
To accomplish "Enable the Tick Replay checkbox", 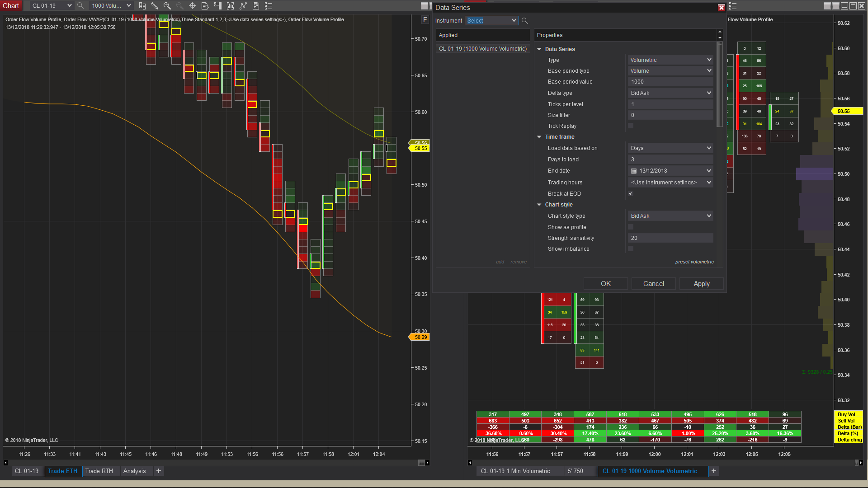I will tap(631, 126).
